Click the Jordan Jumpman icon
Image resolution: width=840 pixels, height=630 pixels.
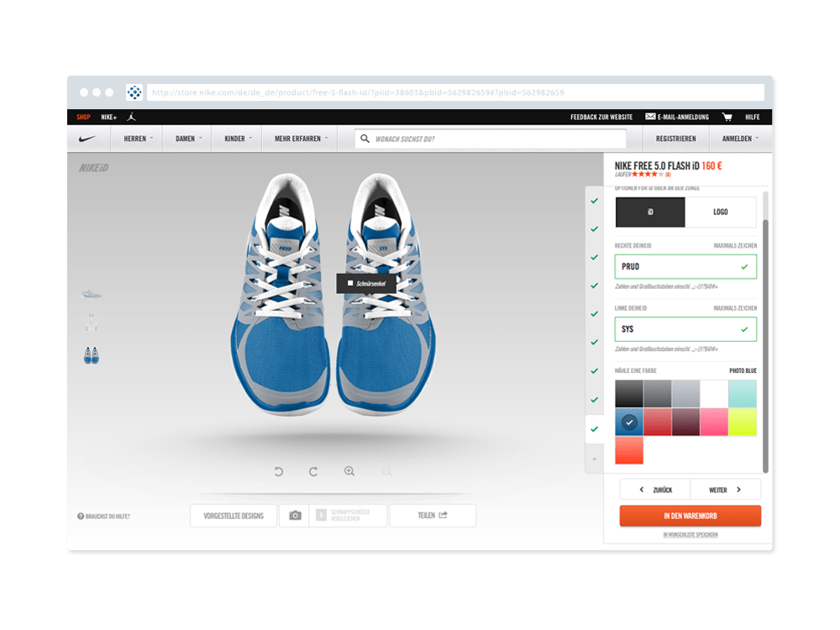point(131,117)
